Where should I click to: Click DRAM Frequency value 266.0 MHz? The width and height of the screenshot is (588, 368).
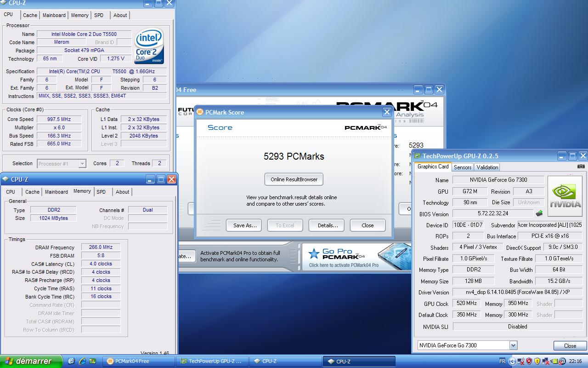pos(101,247)
